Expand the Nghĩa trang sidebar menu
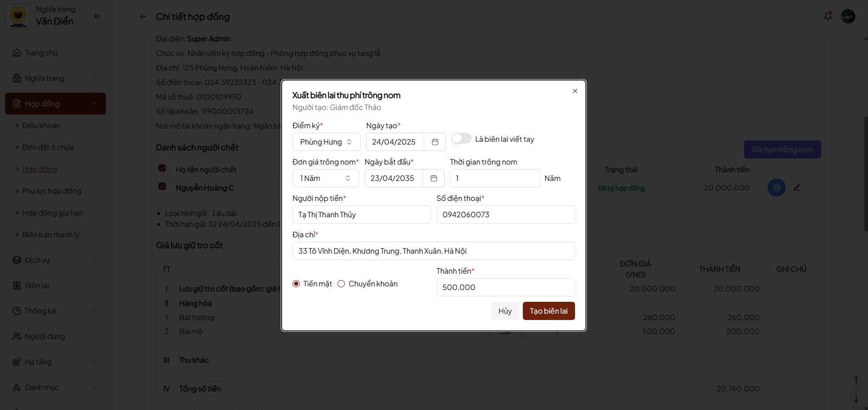868x410 pixels. (x=55, y=78)
